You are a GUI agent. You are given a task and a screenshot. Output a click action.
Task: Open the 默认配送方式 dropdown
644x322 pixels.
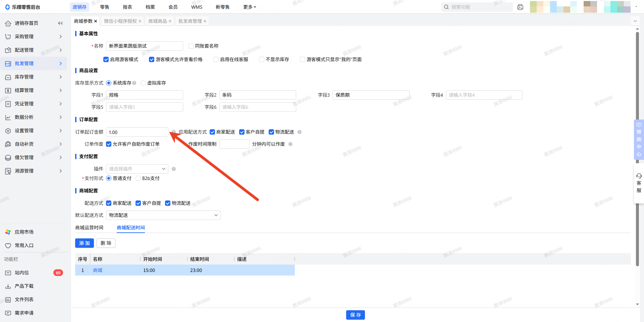tap(163, 215)
